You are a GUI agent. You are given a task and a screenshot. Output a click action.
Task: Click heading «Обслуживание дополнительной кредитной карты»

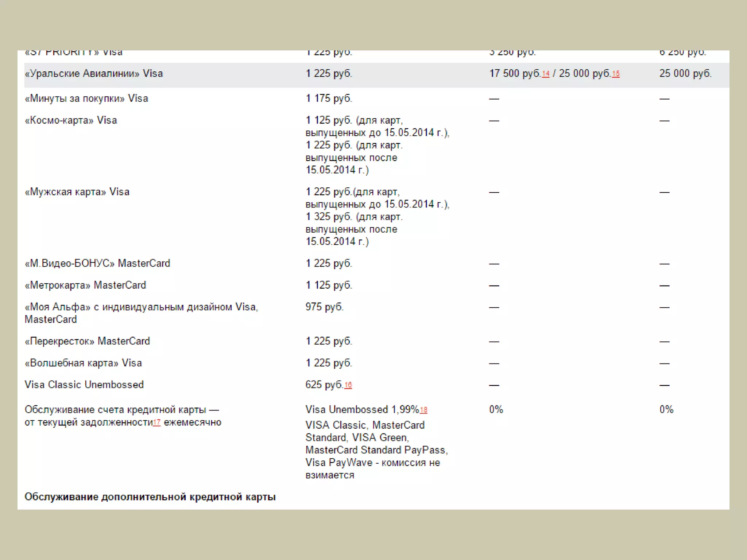[150, 497]
